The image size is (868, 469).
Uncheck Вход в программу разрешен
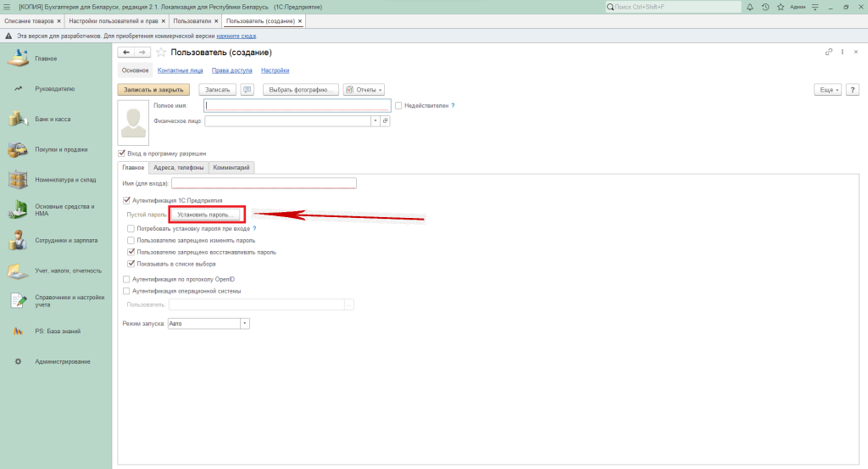[121, 154]
